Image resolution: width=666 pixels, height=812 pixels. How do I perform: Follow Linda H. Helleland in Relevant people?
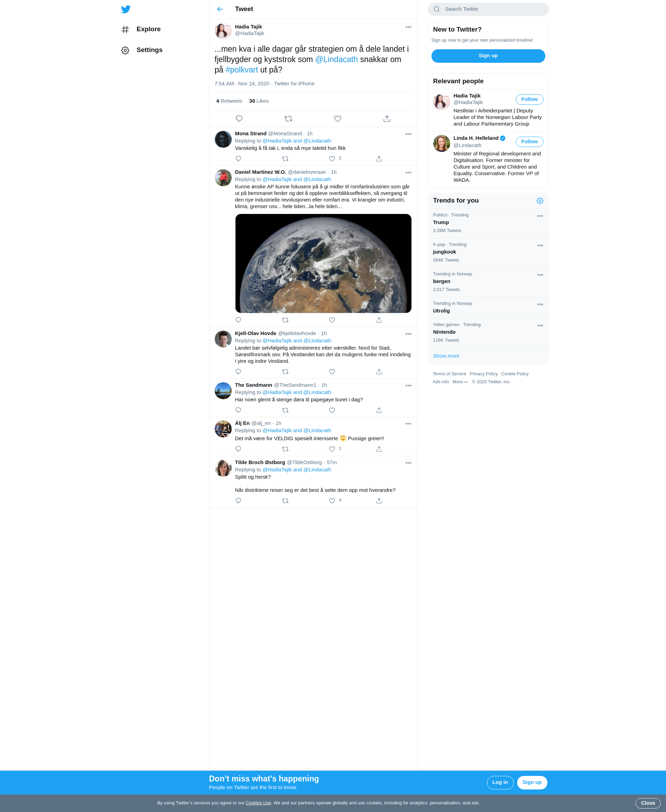[529, 142]
